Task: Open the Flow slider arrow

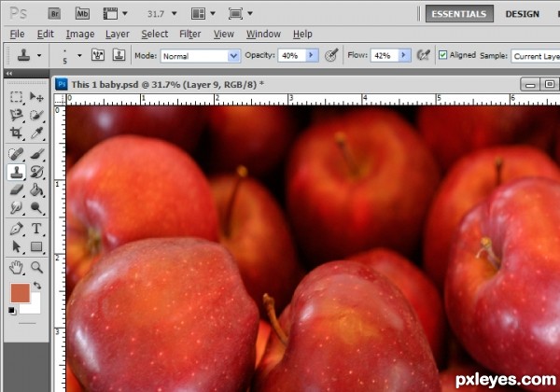Action: coord(405,55)
